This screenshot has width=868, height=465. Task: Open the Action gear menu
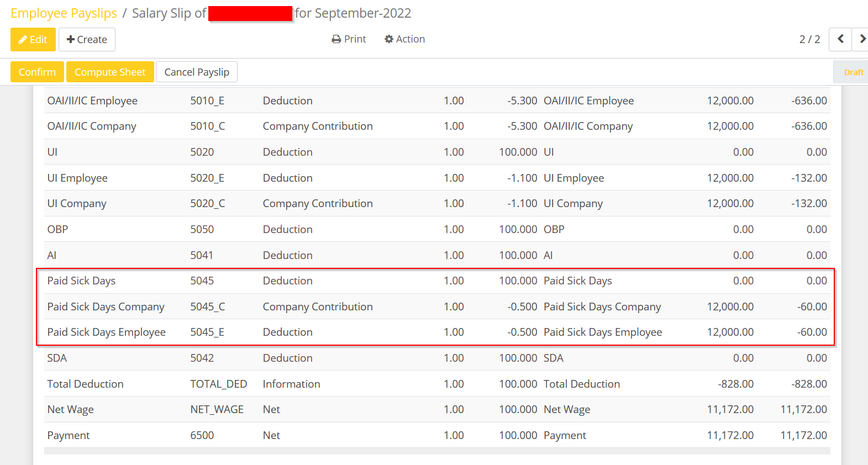(x=404, y=39)
